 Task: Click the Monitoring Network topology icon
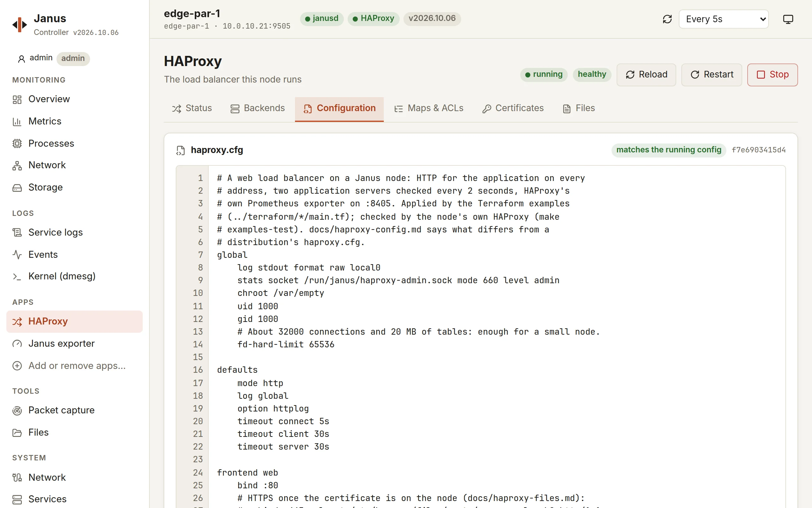(x=17, y=165)
